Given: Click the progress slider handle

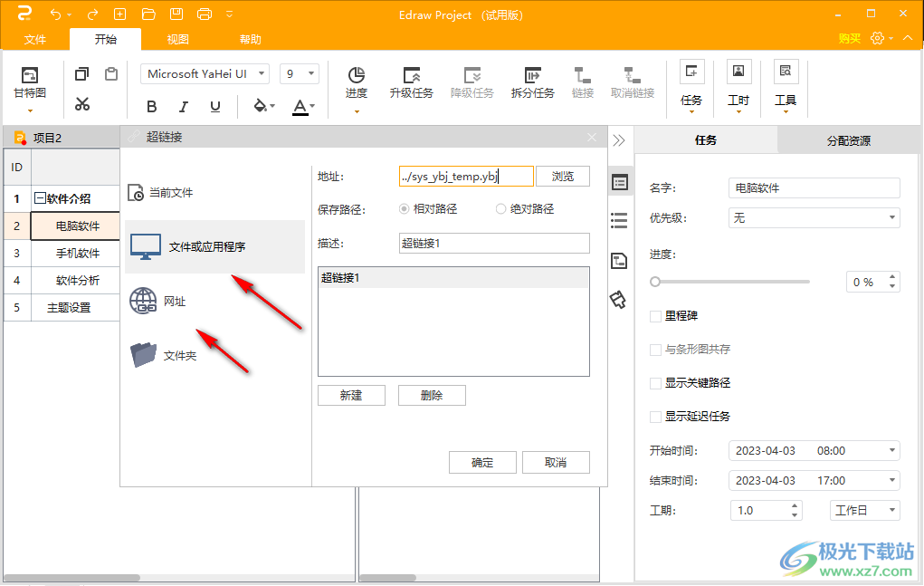Looking at the screenshot, I should point(654,282).
